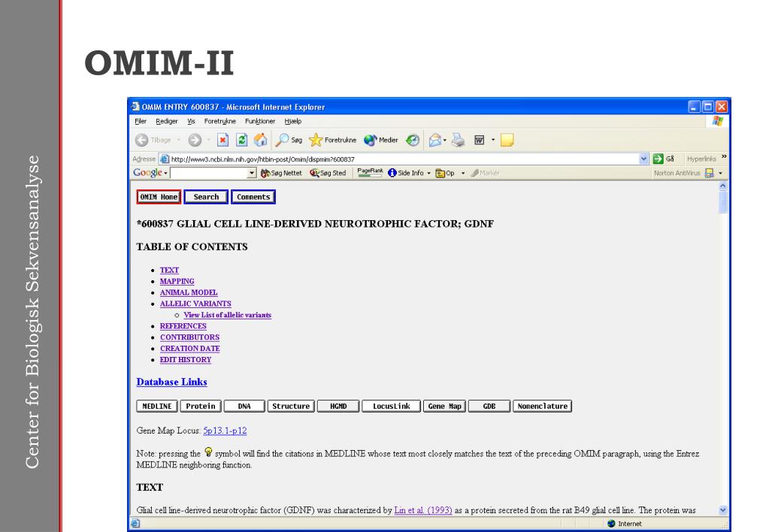Open the Hjælp menu

pyautogui.click(x=292, y=121)
